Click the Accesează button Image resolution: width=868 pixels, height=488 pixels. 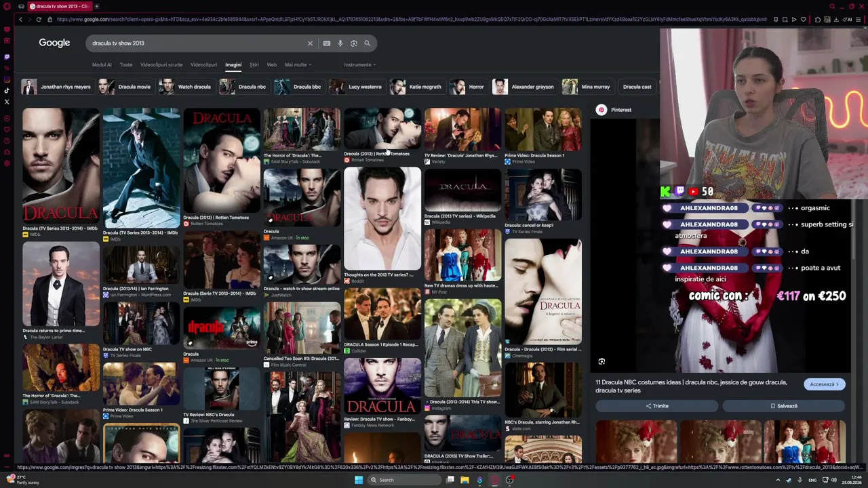825,384
